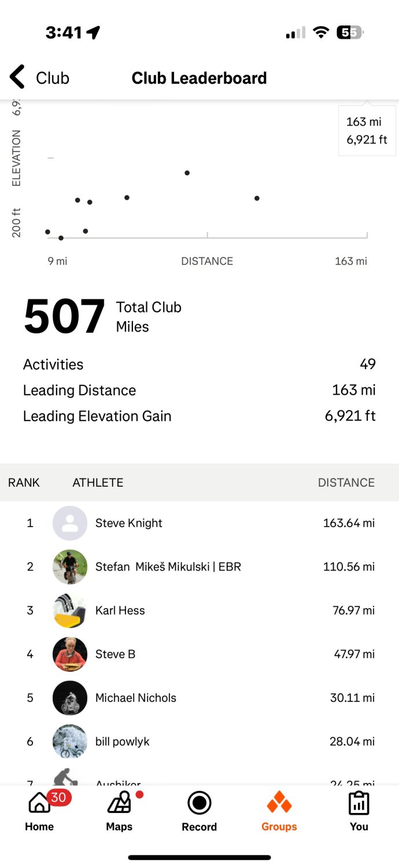Select the highest-elevation dot on scatter chart
The image size is (399, 868).
click(187, 173)
